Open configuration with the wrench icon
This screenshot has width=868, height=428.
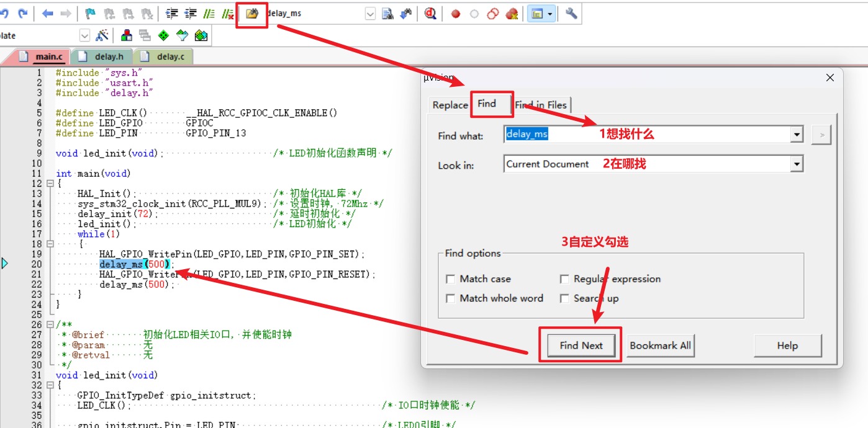[571, 13]
